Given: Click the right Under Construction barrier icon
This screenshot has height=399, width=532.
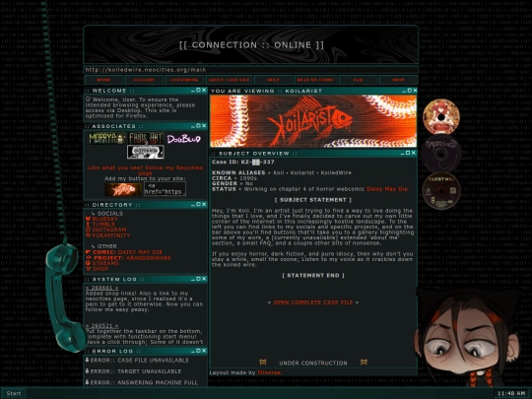Looking at the screenshot, I should pos(364,362).
